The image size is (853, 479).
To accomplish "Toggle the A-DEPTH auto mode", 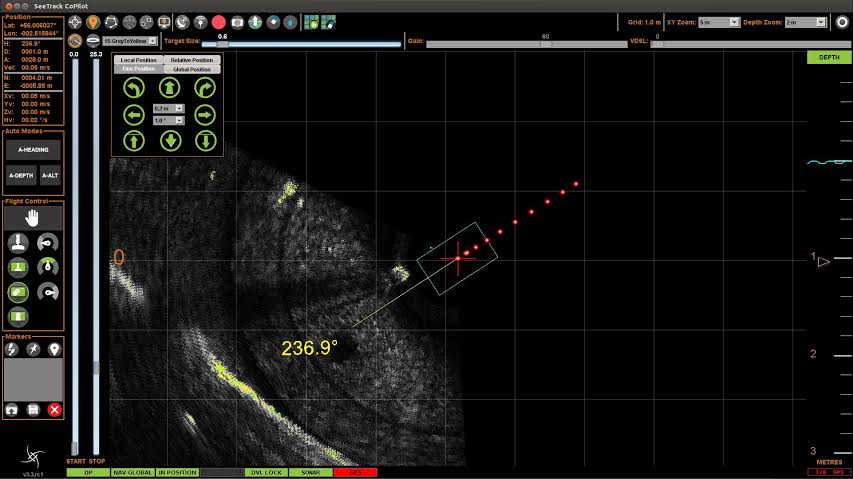I will (21, 176).
